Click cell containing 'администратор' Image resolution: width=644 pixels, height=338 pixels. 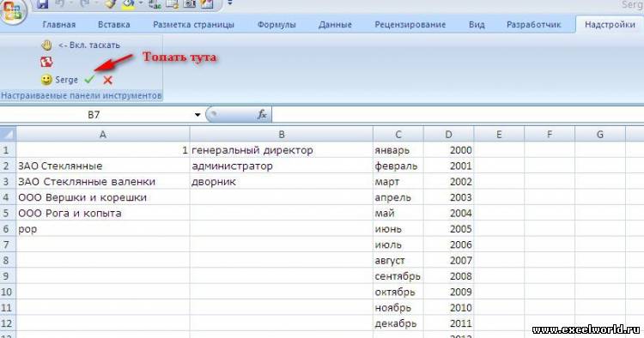pyautogui.click(x=282, y=166)
